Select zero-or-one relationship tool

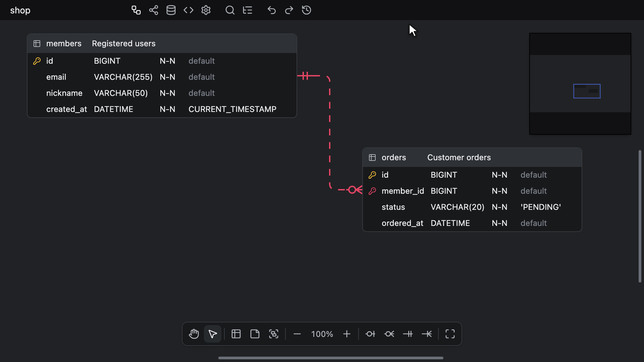click(x=370, y=334)
